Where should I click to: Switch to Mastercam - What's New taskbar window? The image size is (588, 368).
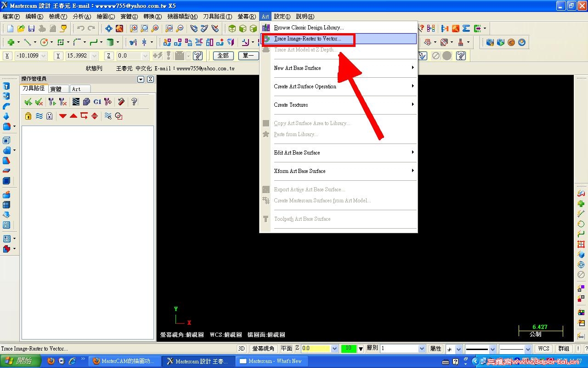coord(271,361)
